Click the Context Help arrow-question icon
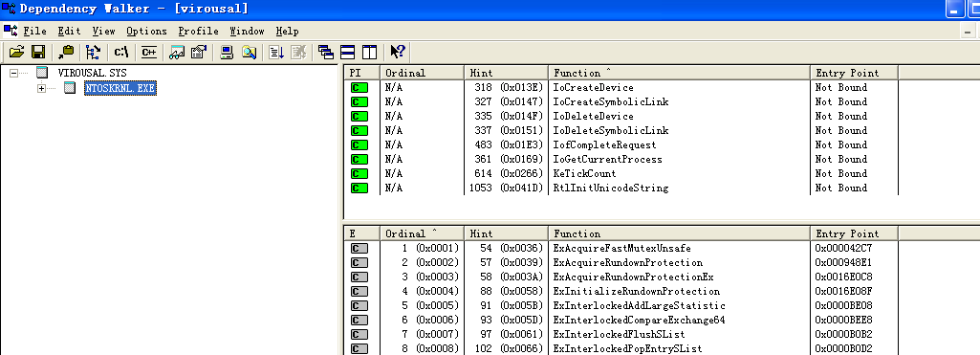Screen dimensions: 980x355 click(x=398, y=52)
